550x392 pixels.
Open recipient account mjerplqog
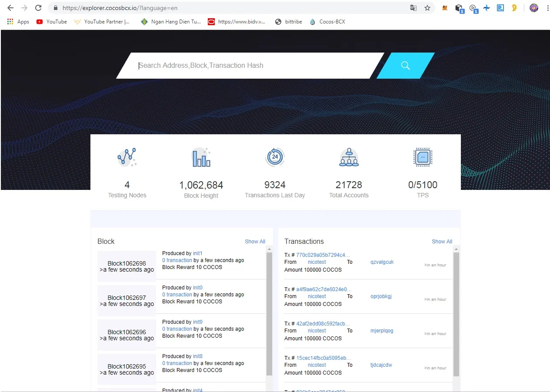382,331
